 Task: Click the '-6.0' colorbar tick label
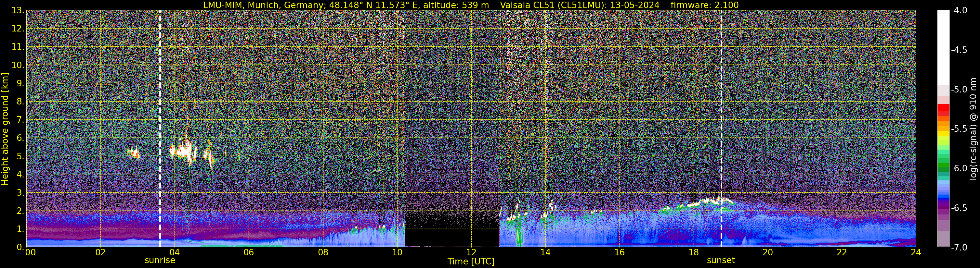(959, 168)
